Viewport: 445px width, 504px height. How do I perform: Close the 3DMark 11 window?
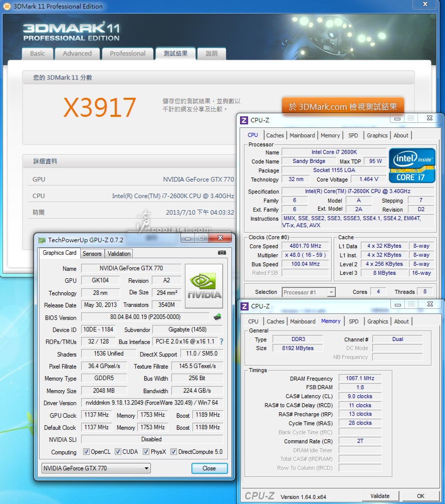click(x=425, y=4)
